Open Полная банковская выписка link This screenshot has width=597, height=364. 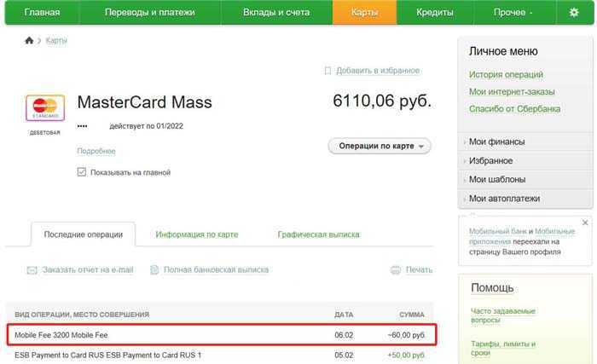216,270
